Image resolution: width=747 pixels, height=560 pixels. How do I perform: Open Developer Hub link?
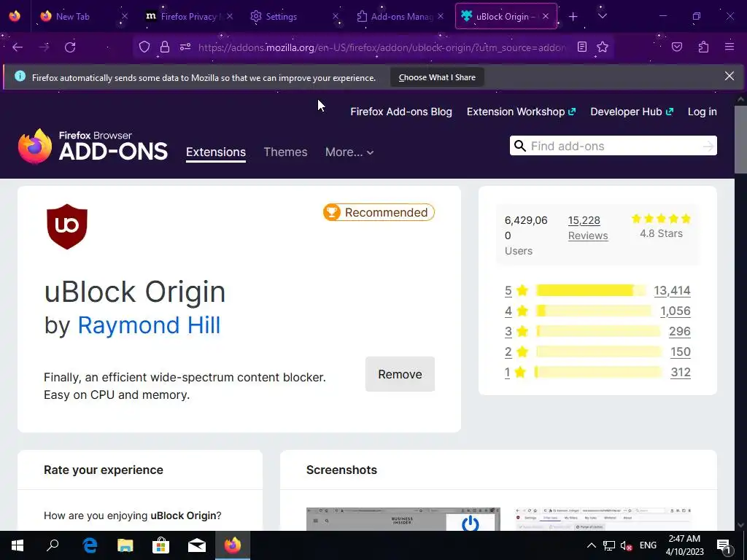(632, 112)
